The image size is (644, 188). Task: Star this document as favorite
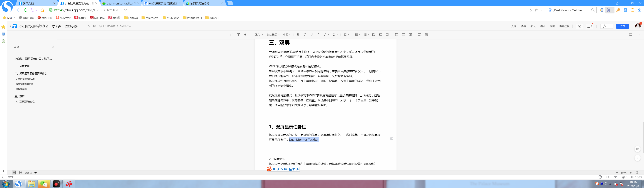pyautogui.click(x=89, y=26)
